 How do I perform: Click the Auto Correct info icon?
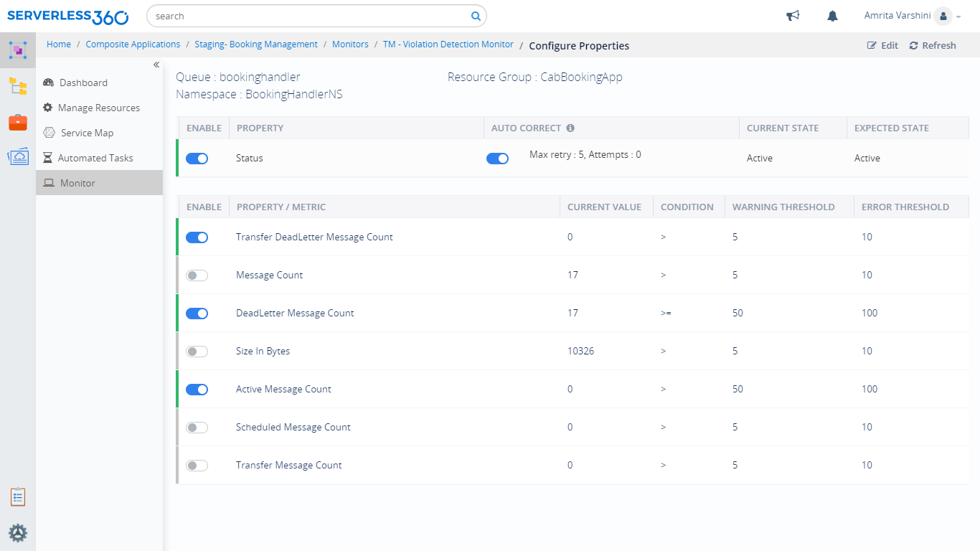point(570,127)
